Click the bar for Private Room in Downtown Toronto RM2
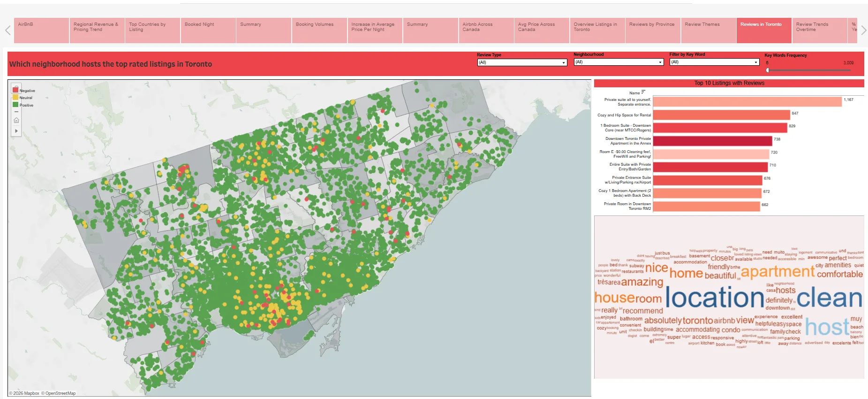This screenshot has width=868, height=399. pyautogui.click(x=707, y=206)
